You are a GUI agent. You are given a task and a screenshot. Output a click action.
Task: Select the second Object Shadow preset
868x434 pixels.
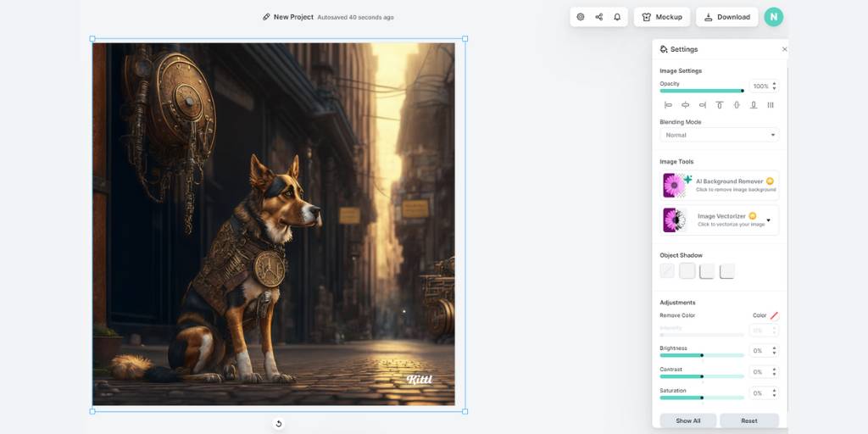point(687,270)
